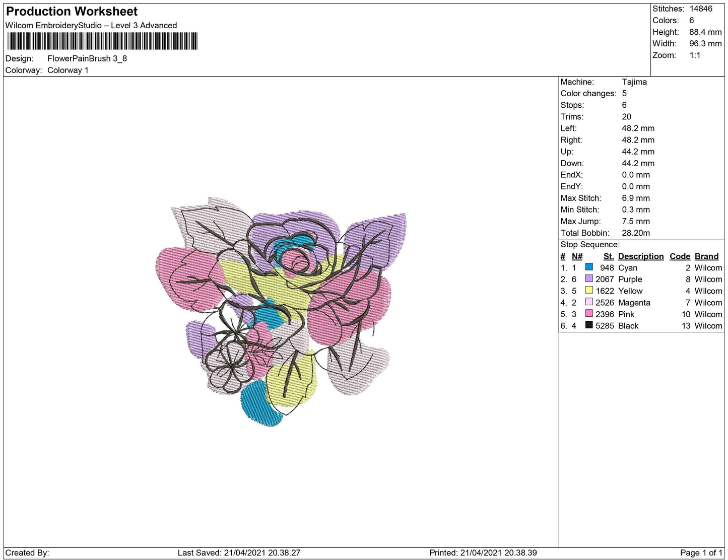
Task: Select the Pink color chip in stop sequence
Action: (588, 314)
